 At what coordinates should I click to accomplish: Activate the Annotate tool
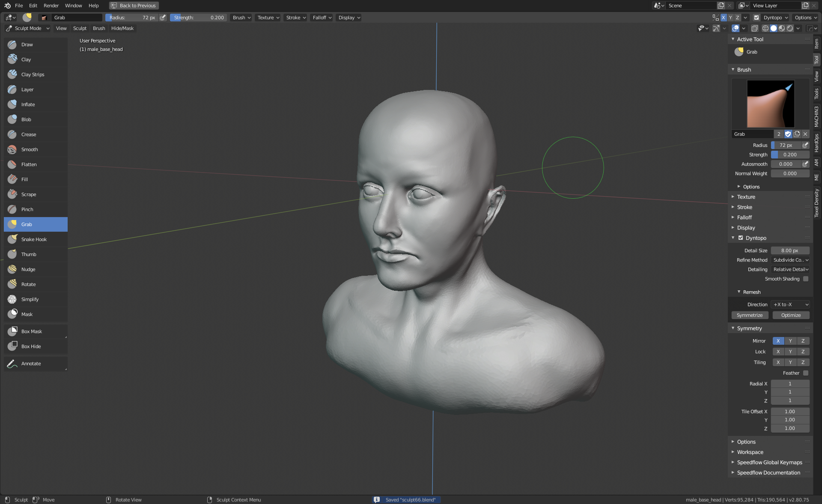click(31, 364)
